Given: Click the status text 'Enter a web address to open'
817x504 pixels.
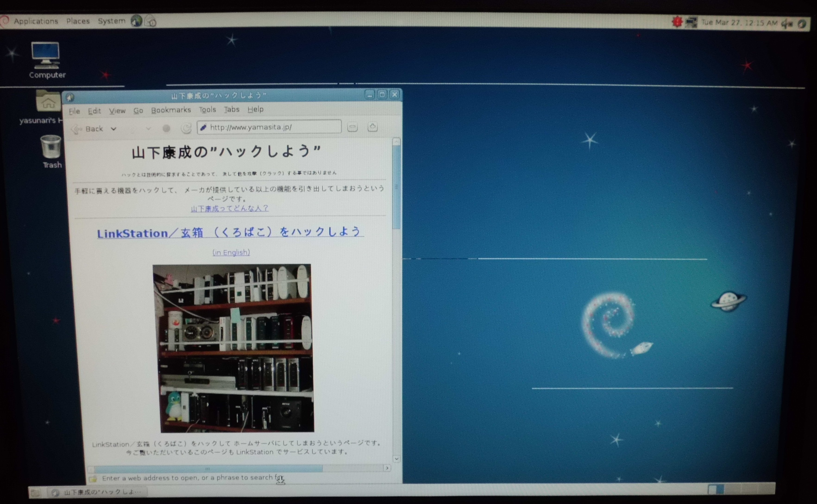Looking at the screenshot, I should [193, 478].
